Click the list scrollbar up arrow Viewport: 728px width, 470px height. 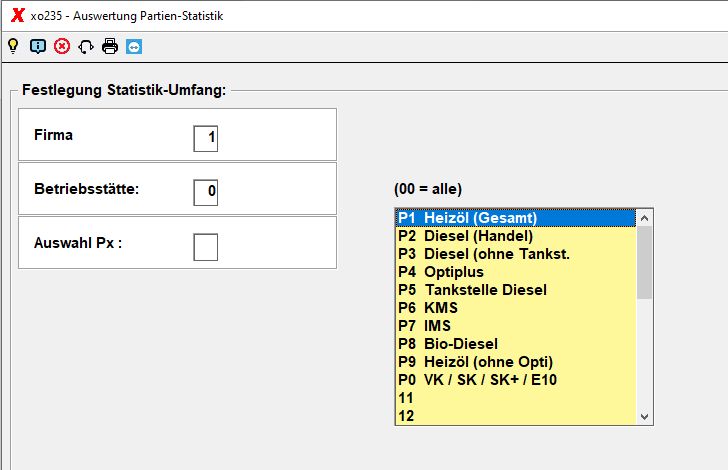[x=644, y=218]
